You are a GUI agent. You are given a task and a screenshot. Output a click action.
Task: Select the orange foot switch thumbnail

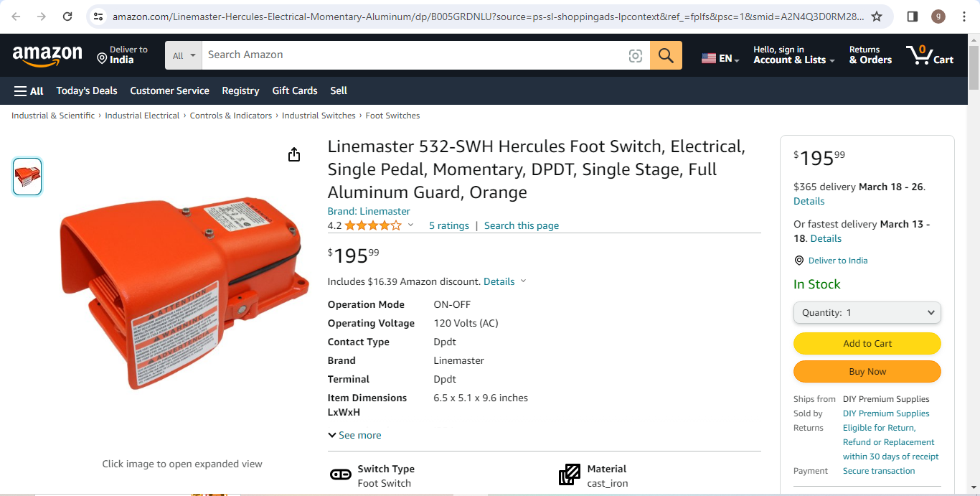coord(27,177)
